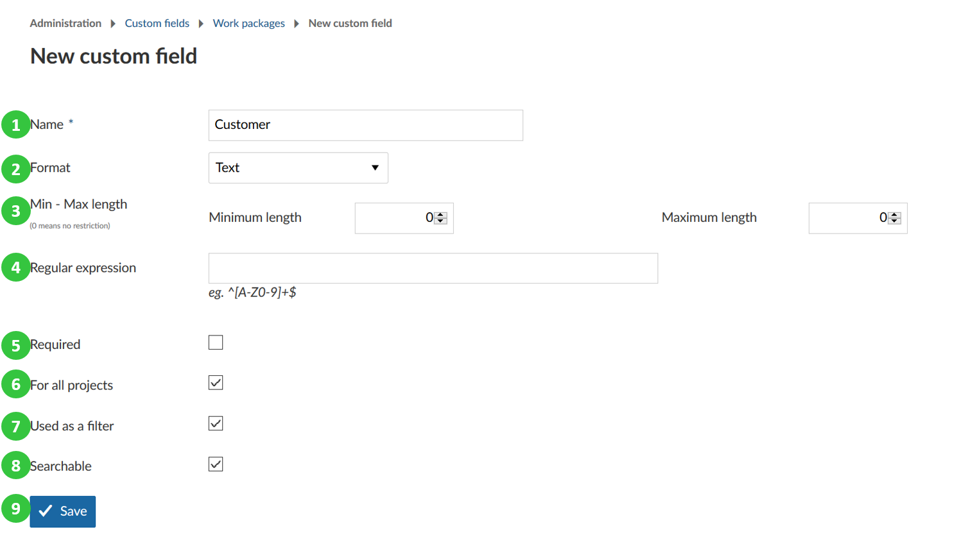Go to the Custom fields breadcrumb link
The width and height of the screenshot is (979, 560).
157,23
